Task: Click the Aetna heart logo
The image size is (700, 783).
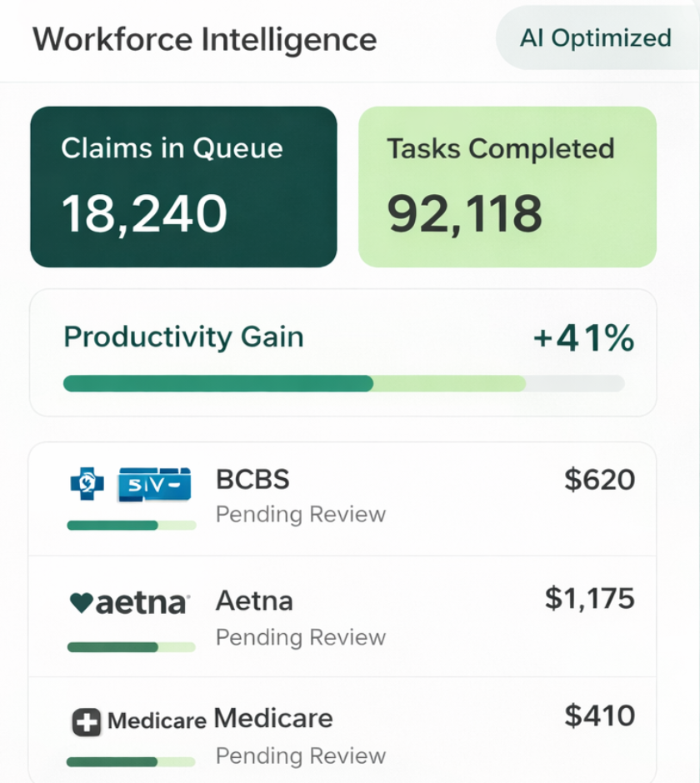Action: click(82, 602)
